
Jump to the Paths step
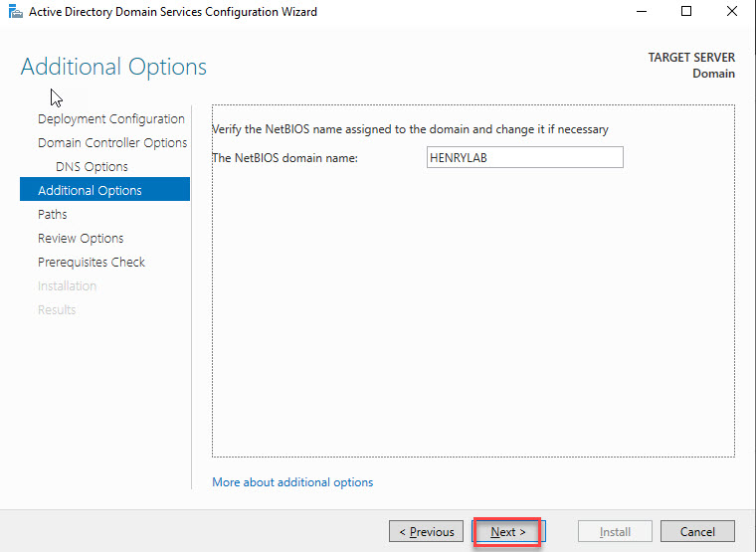tap(53, 214)
